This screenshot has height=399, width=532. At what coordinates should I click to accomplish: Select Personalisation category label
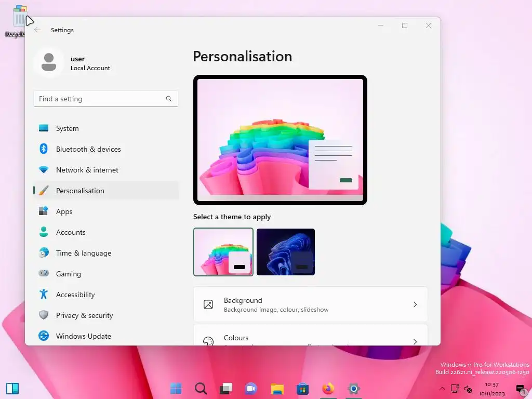pyautogui.click(x=80, y=191)
